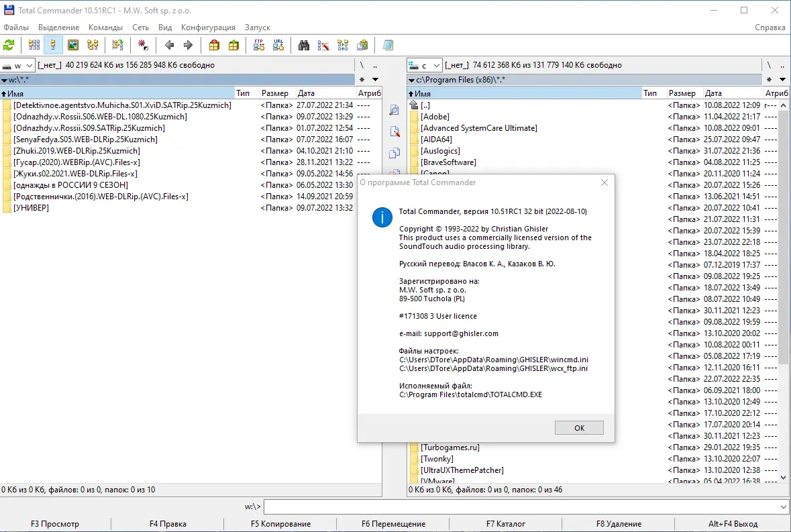Open right panel favorites asterisk menu

pyautogui.click(x=769, y=80)
